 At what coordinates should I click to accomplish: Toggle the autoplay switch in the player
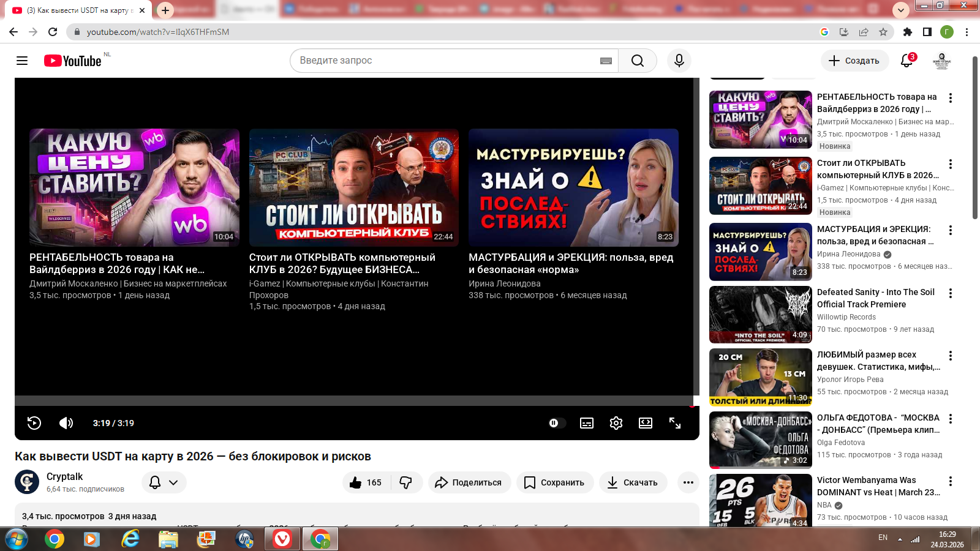(x=557, y=423)
